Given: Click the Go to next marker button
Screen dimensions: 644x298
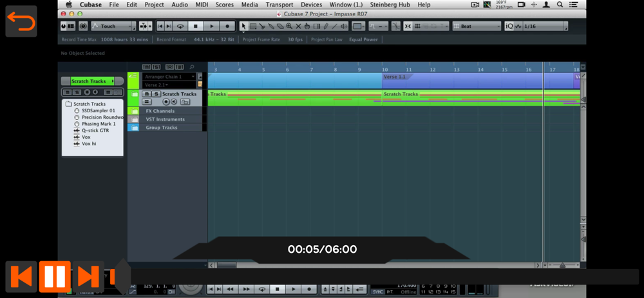Looking at the screenshot, I should click(x=168, y=26).
